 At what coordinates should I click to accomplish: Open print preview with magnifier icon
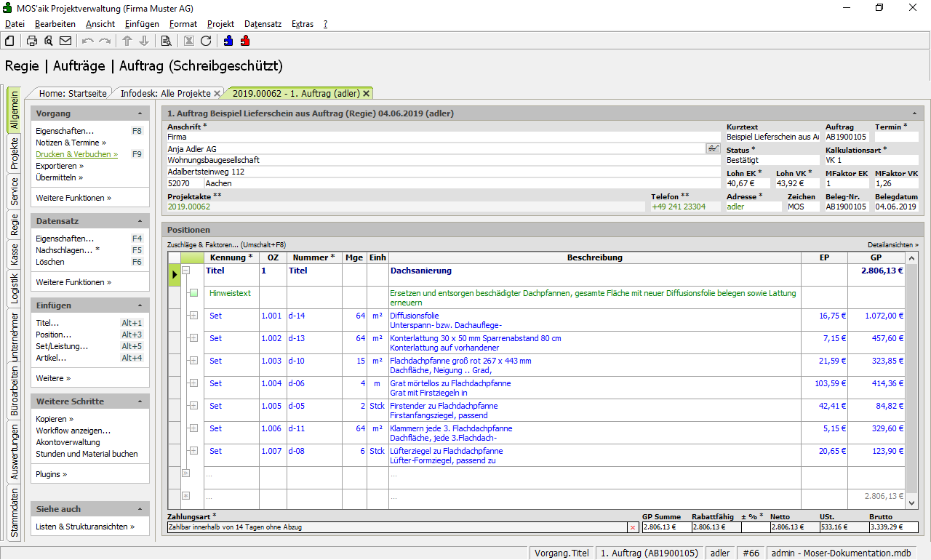tap(49, 41)
